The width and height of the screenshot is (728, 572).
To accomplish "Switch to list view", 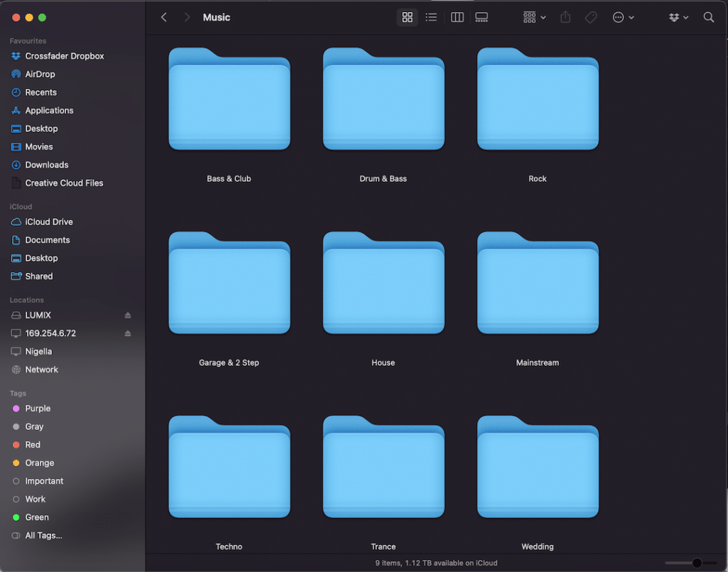I will click(x=431, y=17).
